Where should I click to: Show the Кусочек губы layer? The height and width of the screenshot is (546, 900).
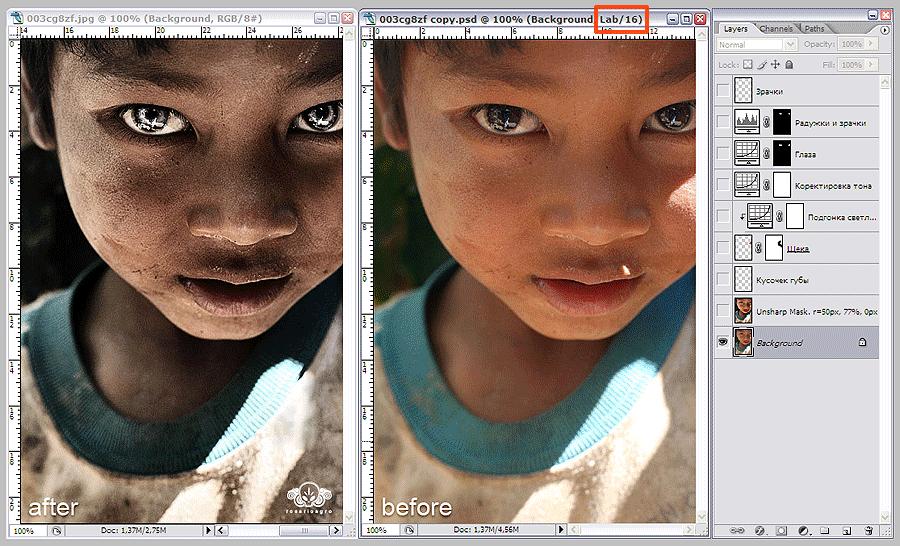click(723, 279)
